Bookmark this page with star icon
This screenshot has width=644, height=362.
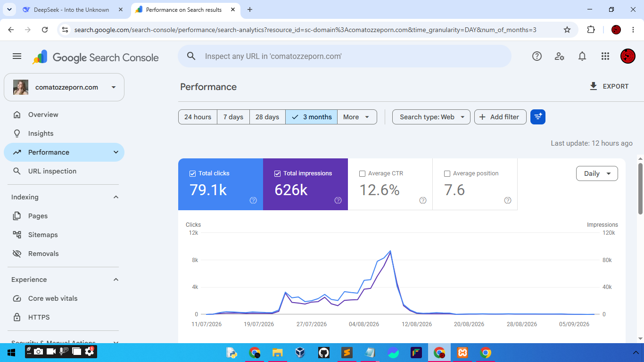(567, 30)
